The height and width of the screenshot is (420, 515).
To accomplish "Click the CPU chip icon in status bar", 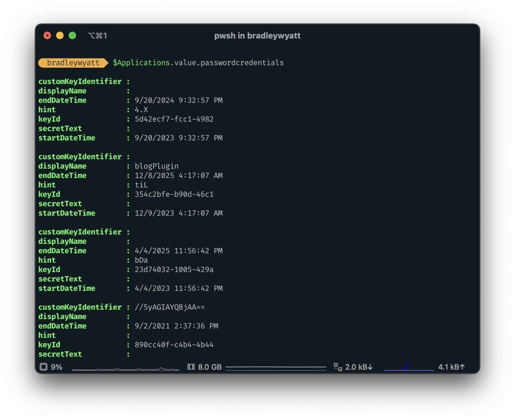I will click(x=43, y=367).
